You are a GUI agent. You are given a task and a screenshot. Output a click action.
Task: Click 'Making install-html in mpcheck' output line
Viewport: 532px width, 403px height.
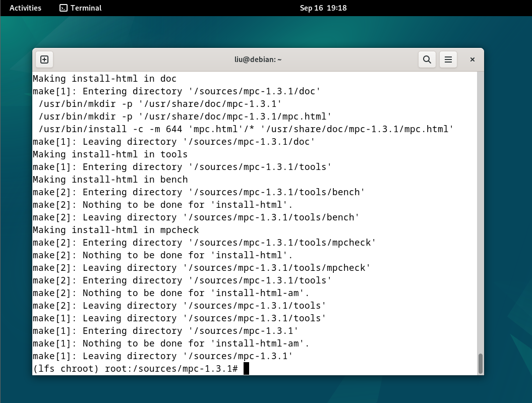(x=115, y=230)
